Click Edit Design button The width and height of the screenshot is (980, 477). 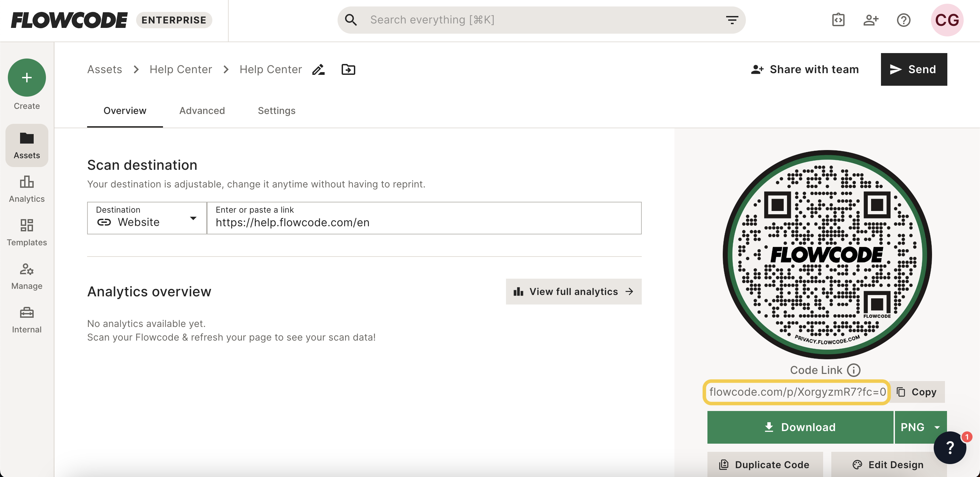(888, 464)
